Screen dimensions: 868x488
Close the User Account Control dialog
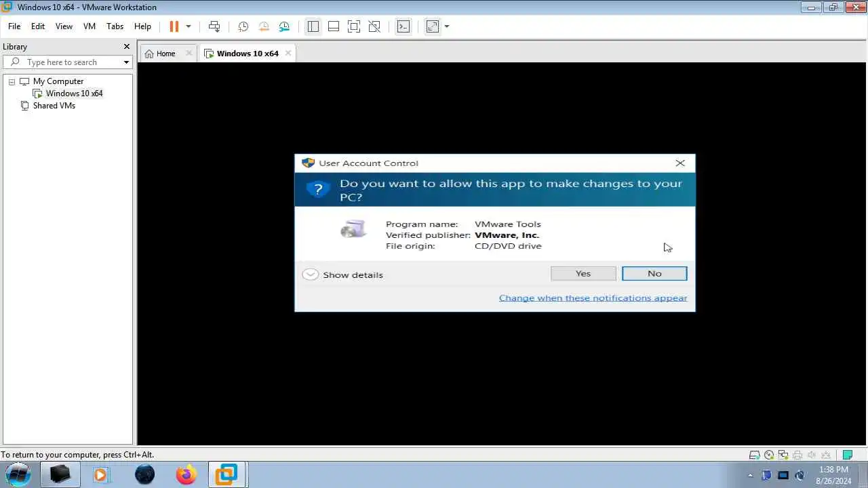pyautogui.click(x=680, y=163)
